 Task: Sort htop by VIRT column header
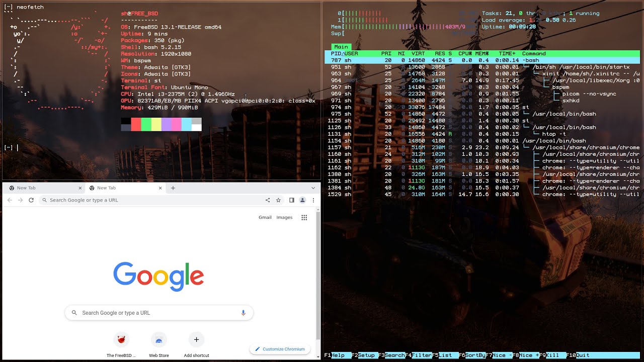(418, 54)
